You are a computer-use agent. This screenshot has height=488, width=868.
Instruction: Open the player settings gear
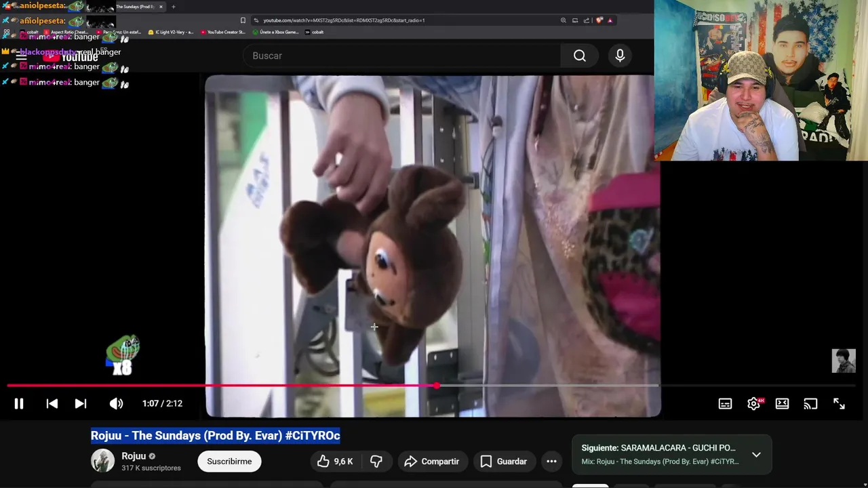coord(753,404)
